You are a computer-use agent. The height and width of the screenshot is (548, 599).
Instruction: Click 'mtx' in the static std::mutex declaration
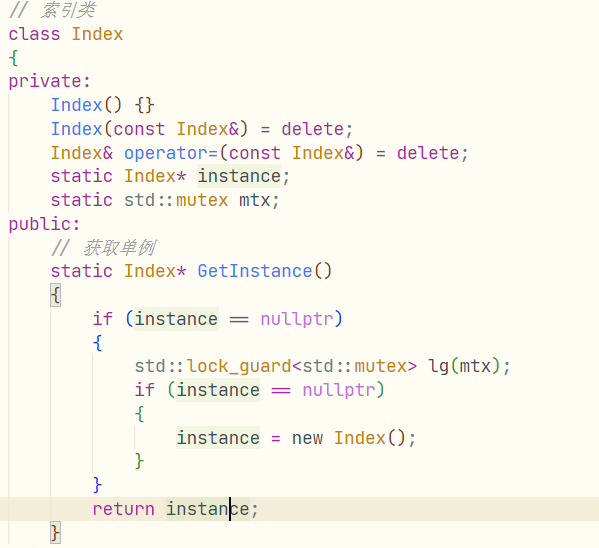pyautogui.click(x=255, y=200)
